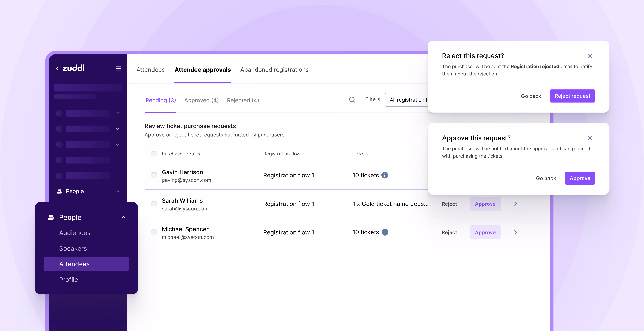Click the Registration flow column header
Screen dimensions: 644x331
click(x=281, y=154)
